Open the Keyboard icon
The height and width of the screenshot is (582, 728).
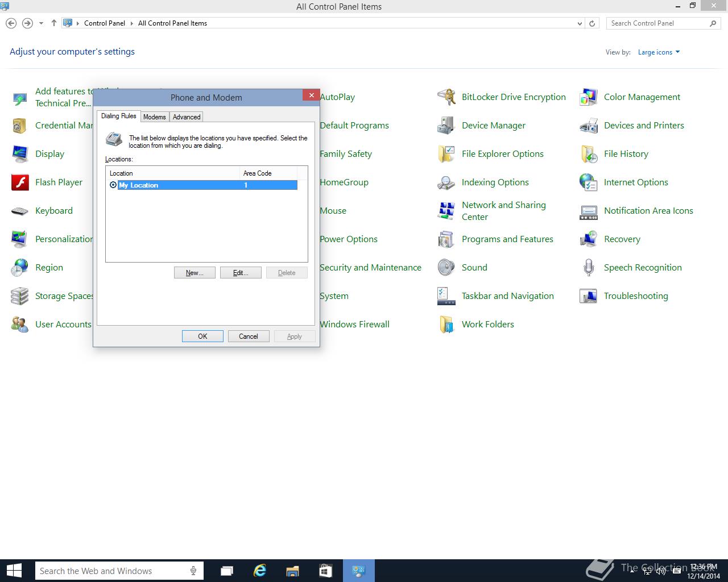tap(20, 211)
